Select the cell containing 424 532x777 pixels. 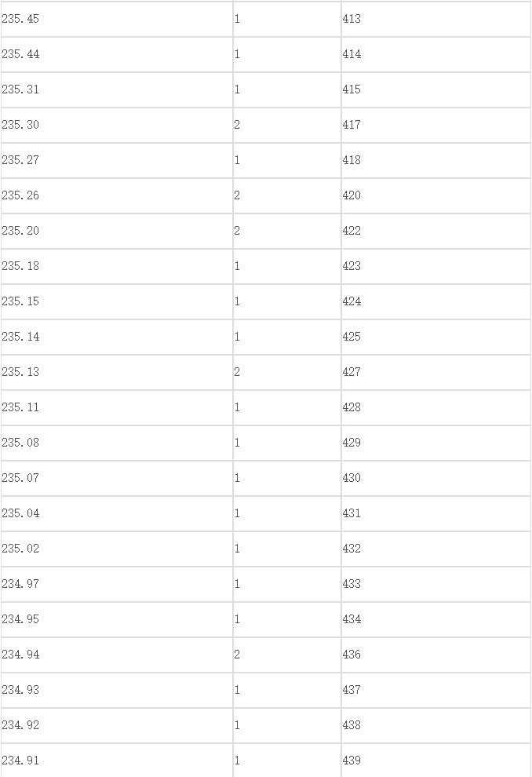(436, 302)
